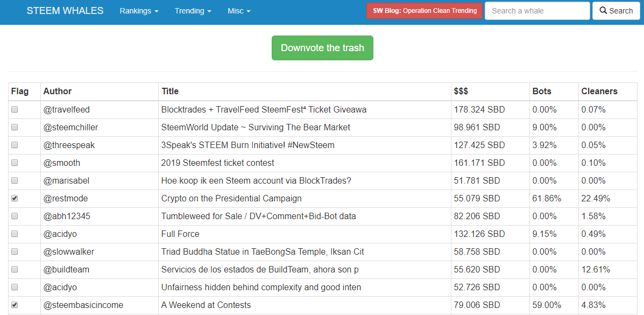The width and height of the screenshot is (644, 315).
Task: Click the 61.86% bots value
Action: [x=547, y=199]
